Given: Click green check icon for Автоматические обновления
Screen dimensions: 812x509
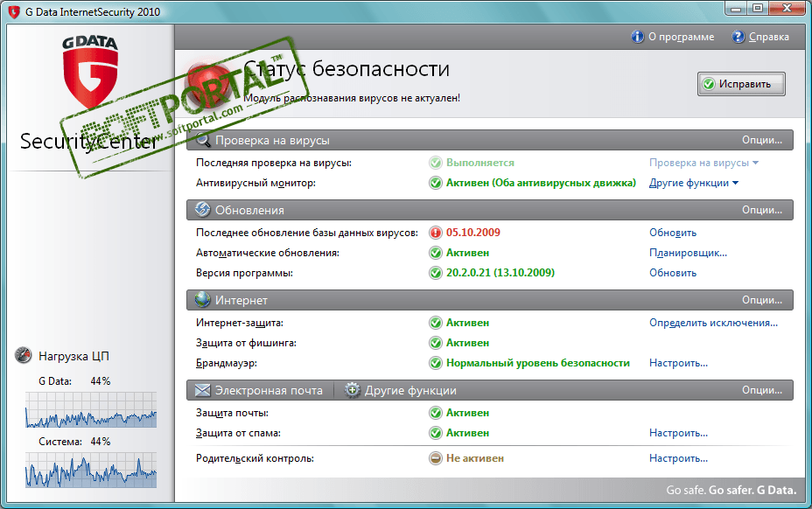Looking at the screenshot, I should coord(436,253).
